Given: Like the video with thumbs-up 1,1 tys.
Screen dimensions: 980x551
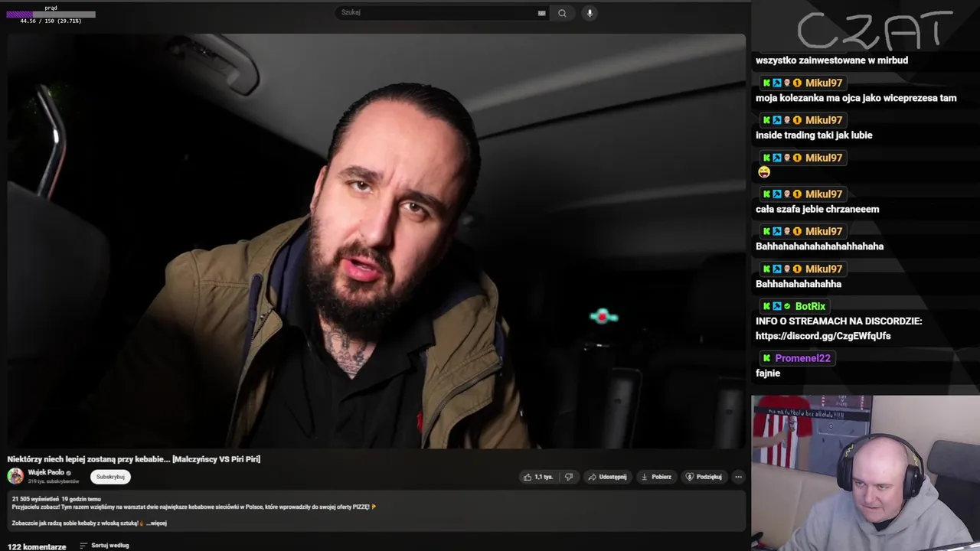Looking at the screenshot, I should click(x=538, y=477).
